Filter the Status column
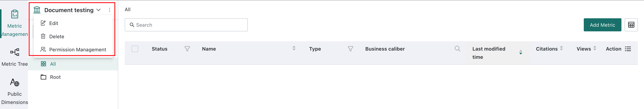This screenshot has width=644, height=109. (x=187, y=49)
